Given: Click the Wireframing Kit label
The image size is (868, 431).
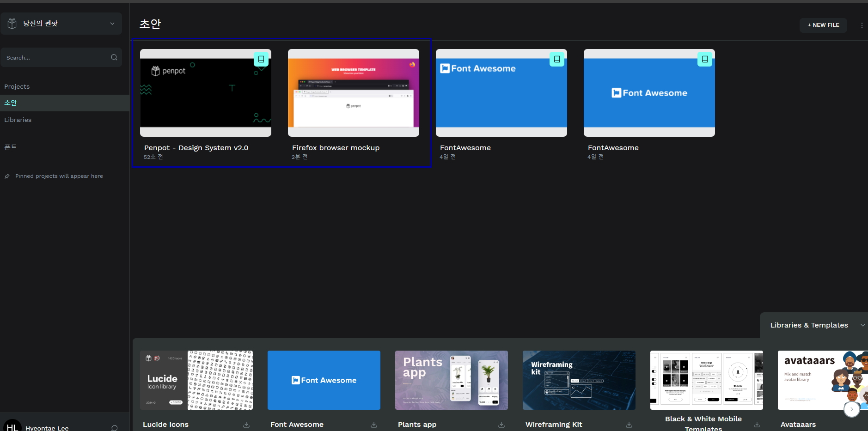Looking at the screenshot, I should 554,425.
